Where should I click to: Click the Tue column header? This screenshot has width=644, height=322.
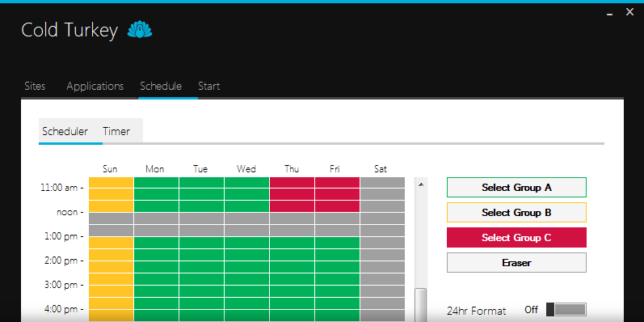(x=200, y=169)
